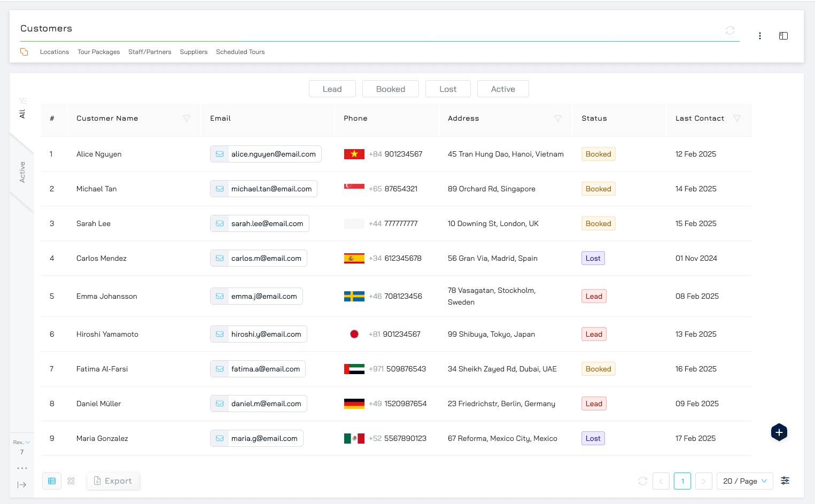Image resolution: width=815 pixels, height=504 pixels.
Task: Expand the Rev. version dropdown
Action: 22,443
